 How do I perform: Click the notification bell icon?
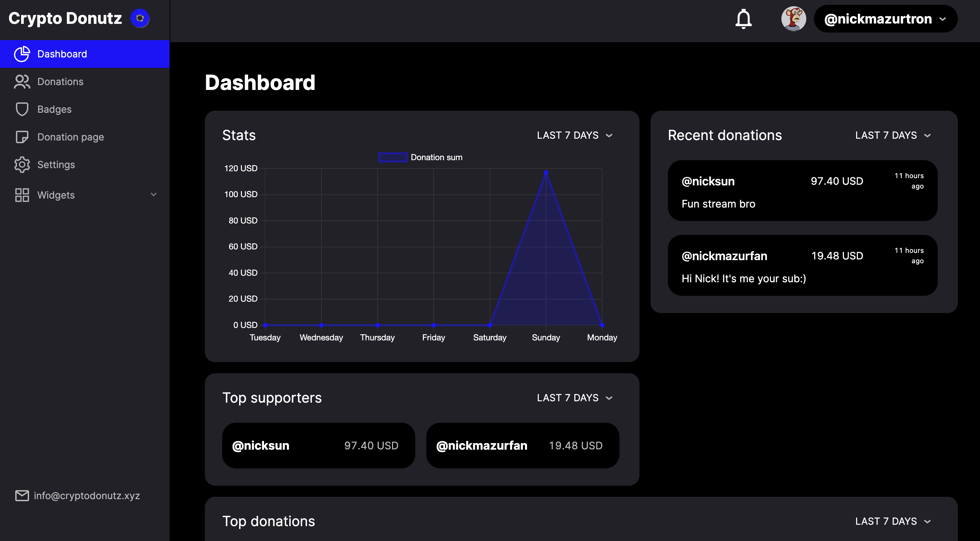(743, 19)
